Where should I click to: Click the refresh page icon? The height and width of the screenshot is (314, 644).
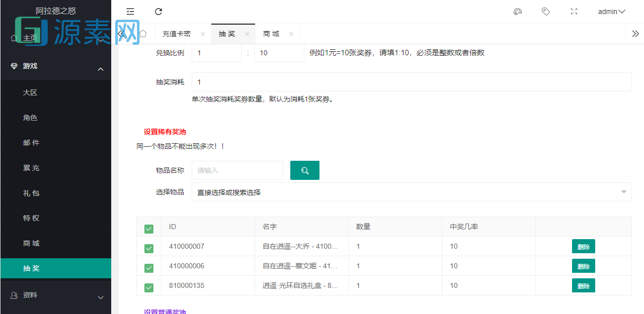point(158,11)
